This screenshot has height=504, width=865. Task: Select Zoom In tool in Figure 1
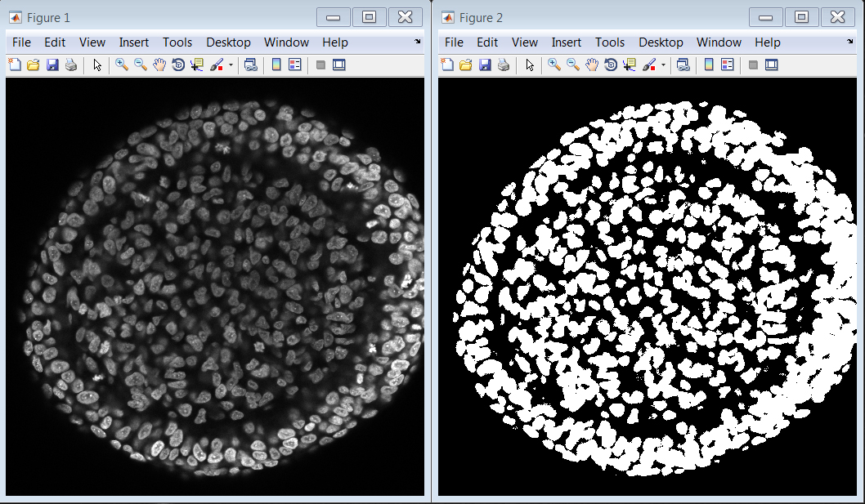pos(122,65)
